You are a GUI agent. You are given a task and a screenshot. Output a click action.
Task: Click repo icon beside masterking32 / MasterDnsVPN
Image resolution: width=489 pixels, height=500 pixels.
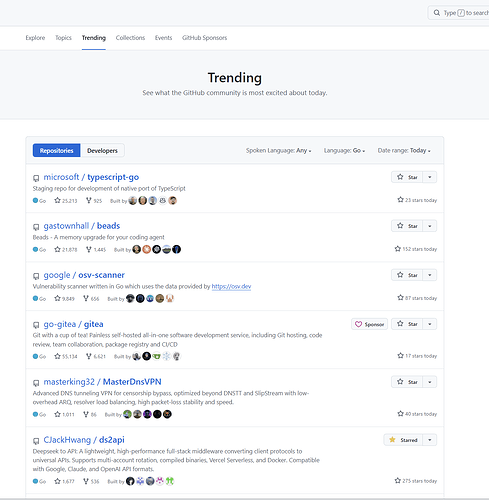[36, 383]
